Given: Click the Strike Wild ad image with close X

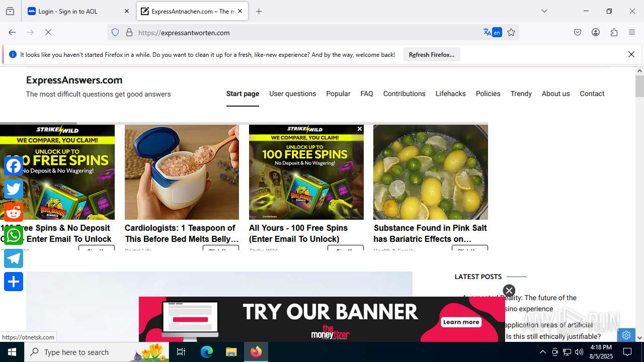Looking at the screenshot, I should pyautogui.click(x=306, y=172).
